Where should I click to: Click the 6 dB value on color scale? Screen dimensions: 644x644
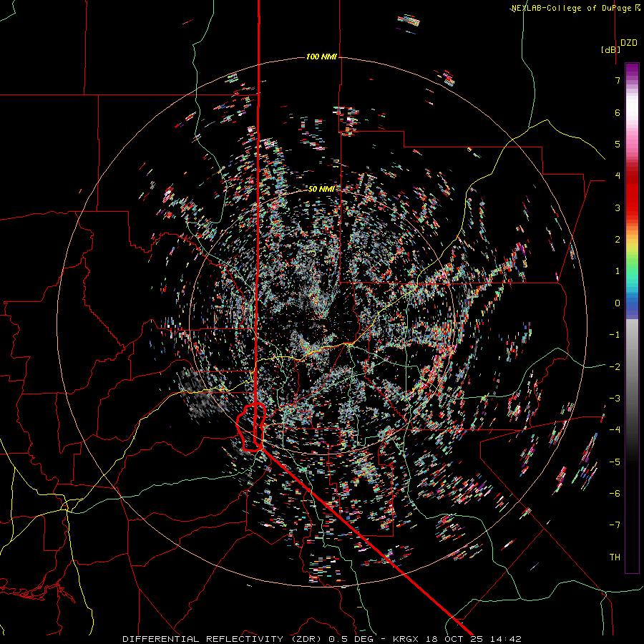coord(618,112)
